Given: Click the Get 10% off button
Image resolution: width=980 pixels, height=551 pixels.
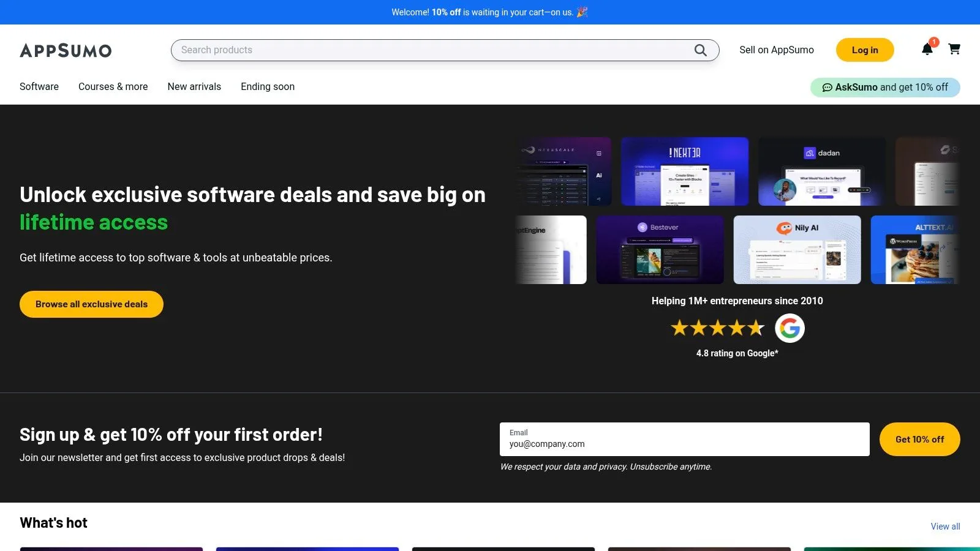Looking at the screenshot, I should [x=919, y=440].
